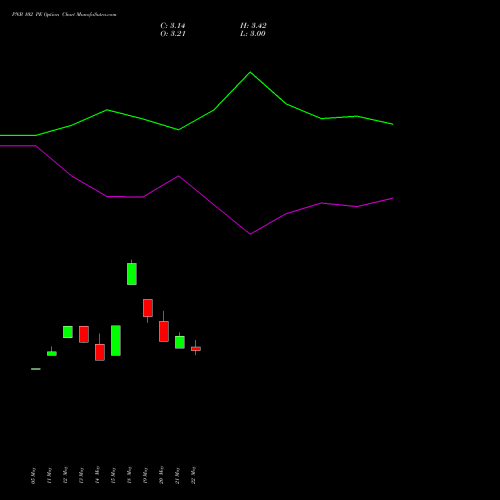This screenshot has width=500, height=500.
Task: Click the 20 May date label
Action: pyautogui.click(x=161, y=476)
